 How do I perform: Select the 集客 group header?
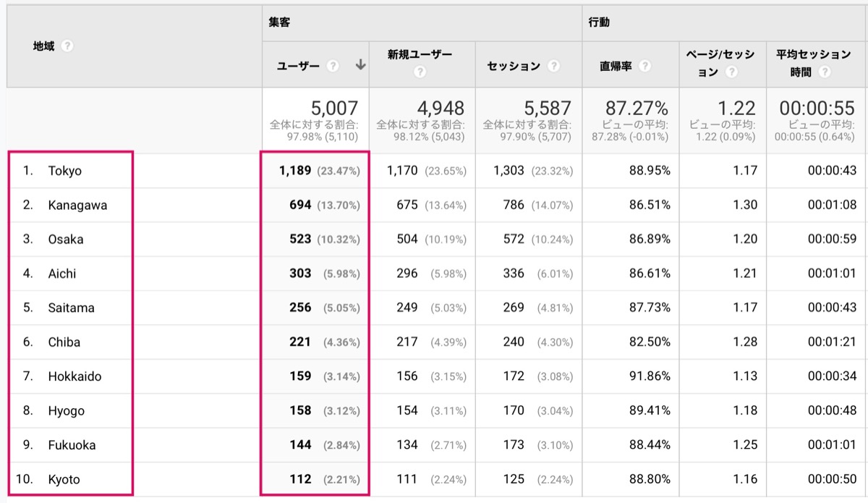click(278, 22)
